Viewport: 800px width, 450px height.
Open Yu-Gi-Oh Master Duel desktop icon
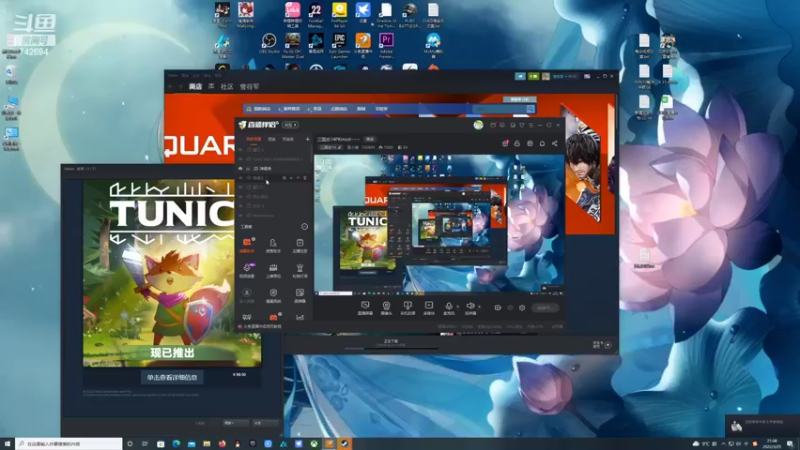[x=292, y=44]
